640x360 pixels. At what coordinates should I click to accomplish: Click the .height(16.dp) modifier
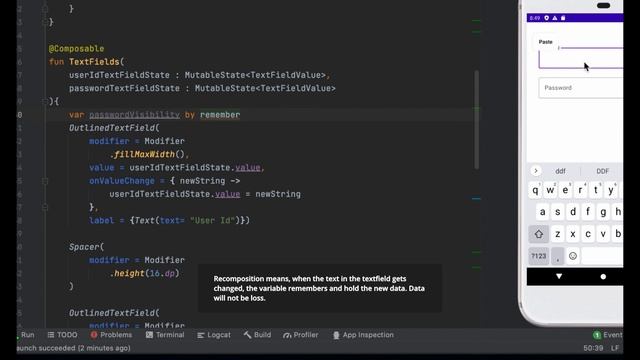pyautogui.click(x=144, y=273)
